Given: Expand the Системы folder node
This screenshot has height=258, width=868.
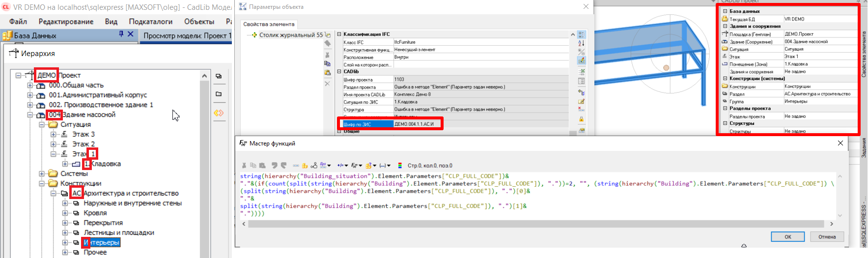Looking at the screenshot, I should 42,173.
